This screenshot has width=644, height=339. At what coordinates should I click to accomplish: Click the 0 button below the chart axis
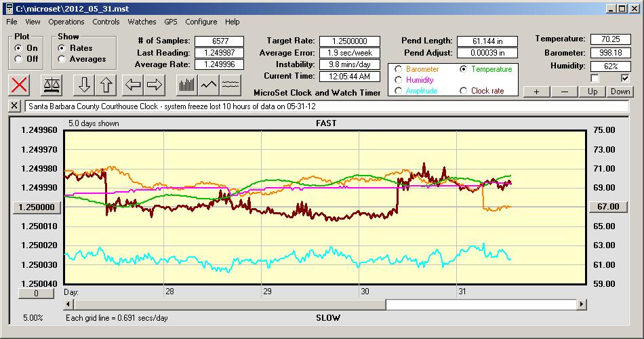tap(36, 294)
